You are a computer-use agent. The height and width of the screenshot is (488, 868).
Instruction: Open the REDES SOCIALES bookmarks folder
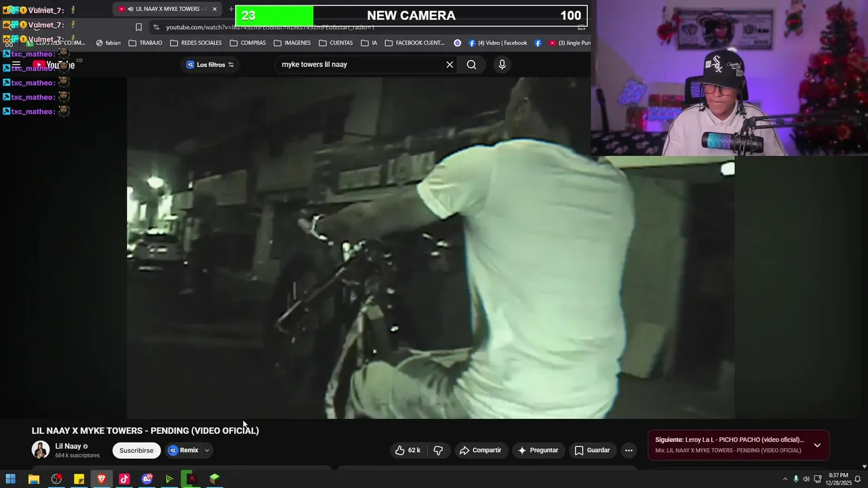pyautogui.click(x=196, y=43)
